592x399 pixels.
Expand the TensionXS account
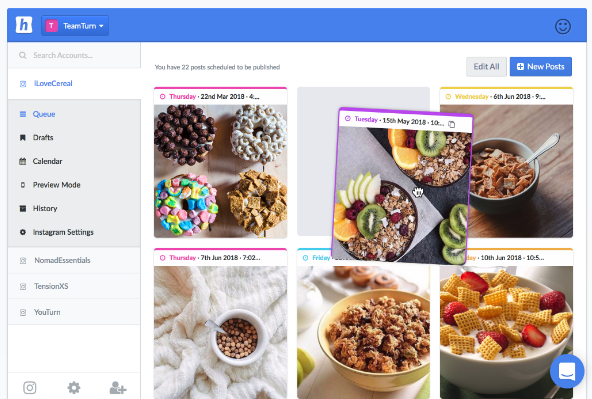74,286
